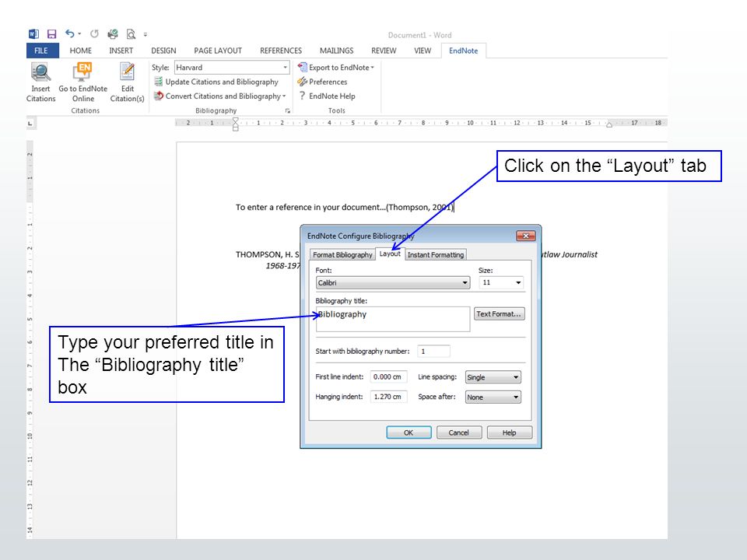Open the MAILINGS ribbon tab

tap(336, 51)
